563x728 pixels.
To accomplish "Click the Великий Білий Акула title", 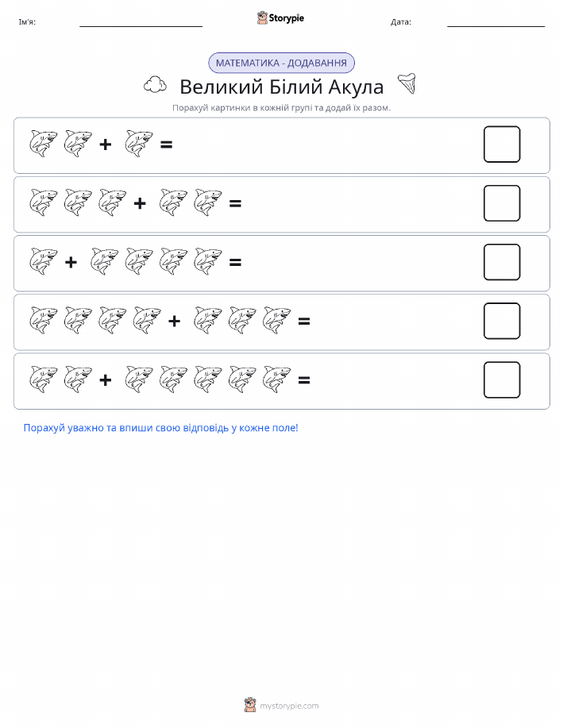I will tap(281, 87).
